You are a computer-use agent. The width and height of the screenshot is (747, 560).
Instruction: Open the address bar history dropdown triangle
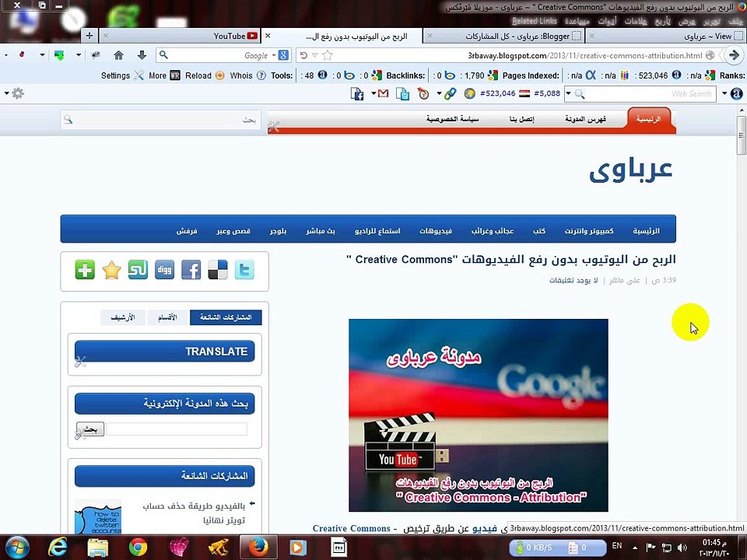coord(315,55)
